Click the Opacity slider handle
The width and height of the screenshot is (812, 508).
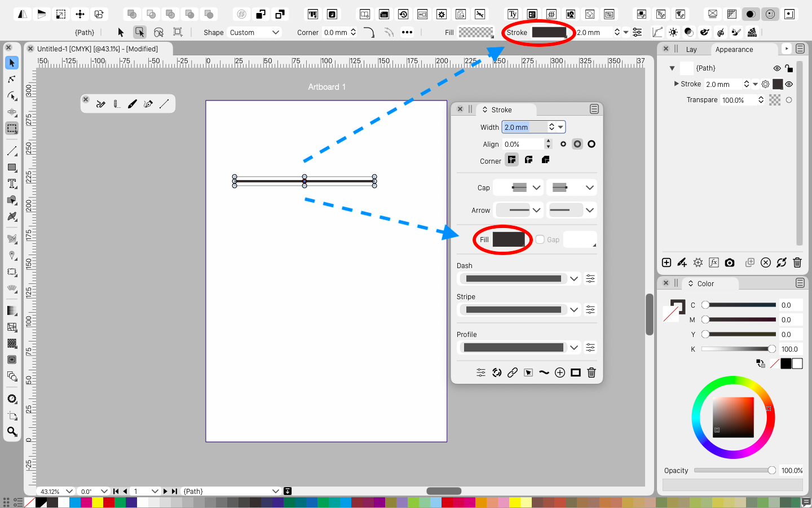[x=772, y=470]
